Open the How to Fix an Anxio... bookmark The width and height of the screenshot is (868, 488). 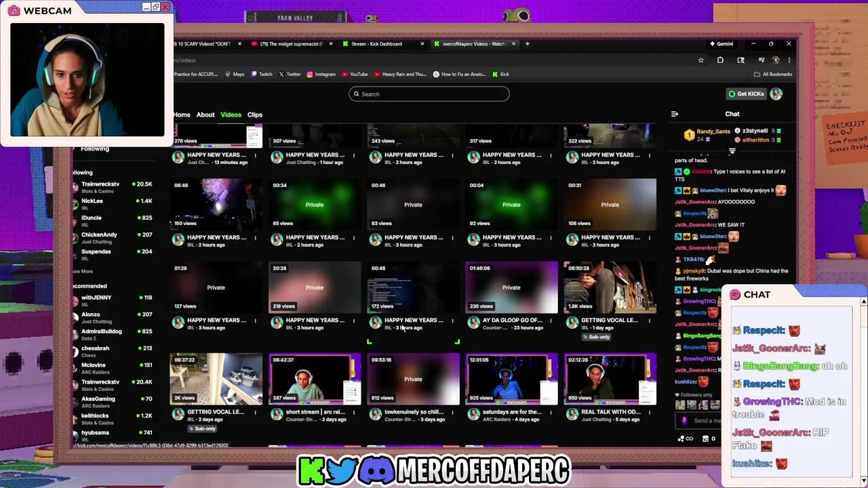(460, 74)
